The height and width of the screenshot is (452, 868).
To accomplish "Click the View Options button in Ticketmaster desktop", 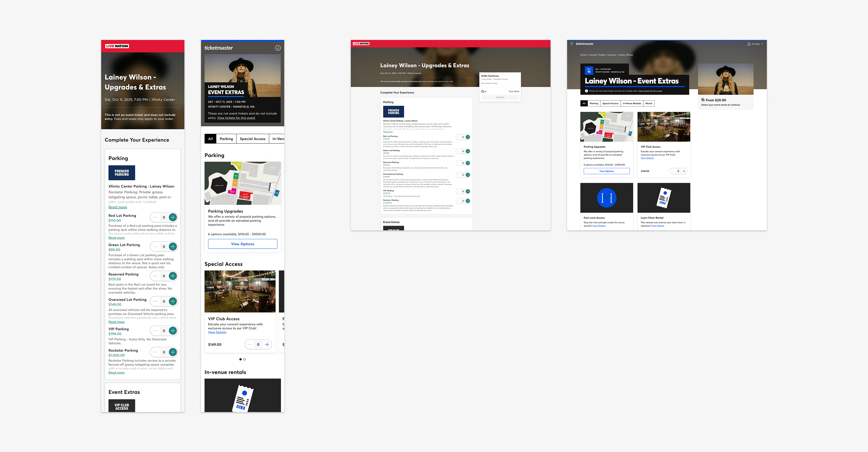I will [x=606, y=171].
